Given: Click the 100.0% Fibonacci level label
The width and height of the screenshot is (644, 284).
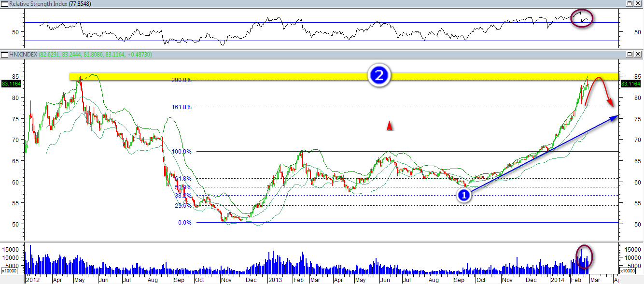Looking at the screenshot, I should (182, 152).
